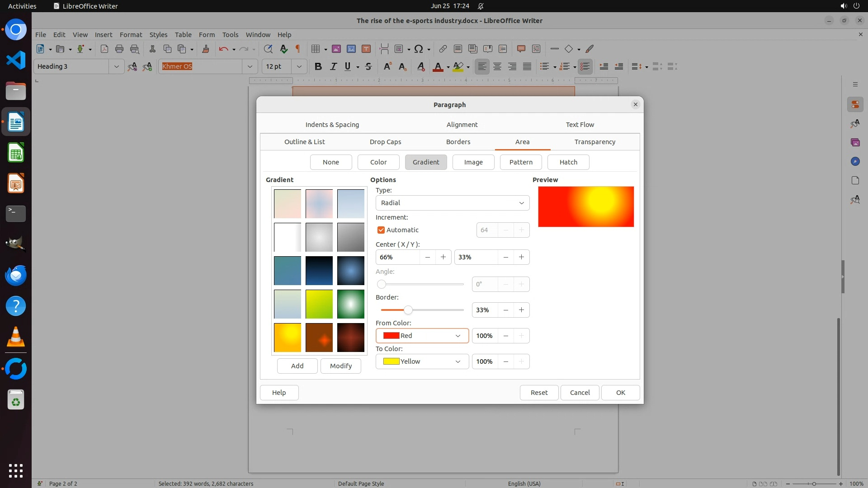Switch to the Transparency tab
The image size is (868, 488).
point(594,142)
